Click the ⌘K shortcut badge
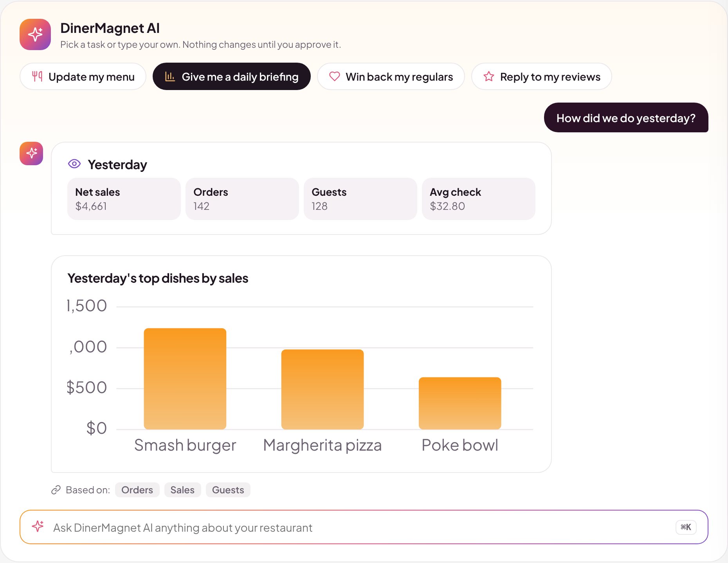The height and width of the screenshot is (563, 728). (x=686, y=527)
